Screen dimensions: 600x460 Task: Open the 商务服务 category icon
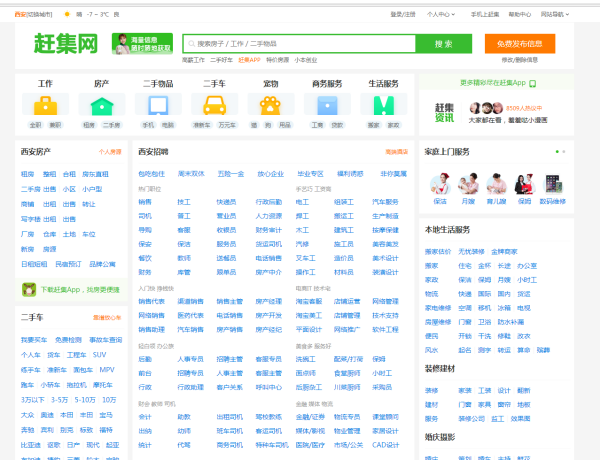click(x=327, y=105)
